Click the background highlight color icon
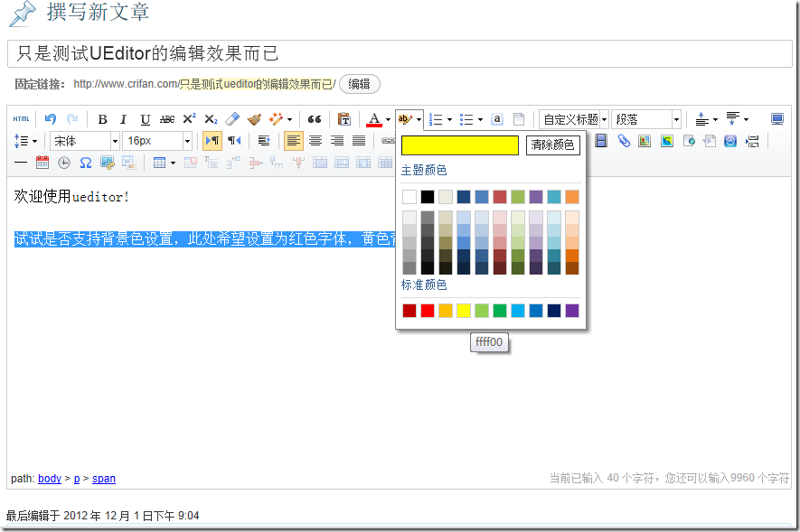The height and width of the screenshot is (532, 800). coord(405,119)
